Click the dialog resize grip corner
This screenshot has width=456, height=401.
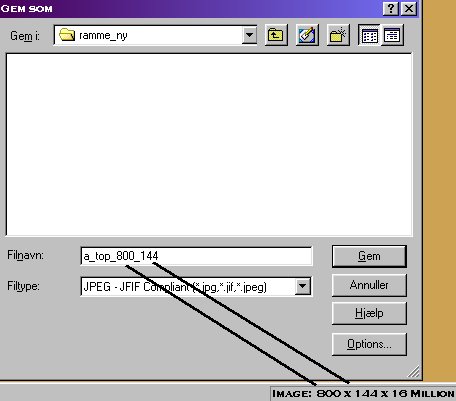[x=413, y=371]
